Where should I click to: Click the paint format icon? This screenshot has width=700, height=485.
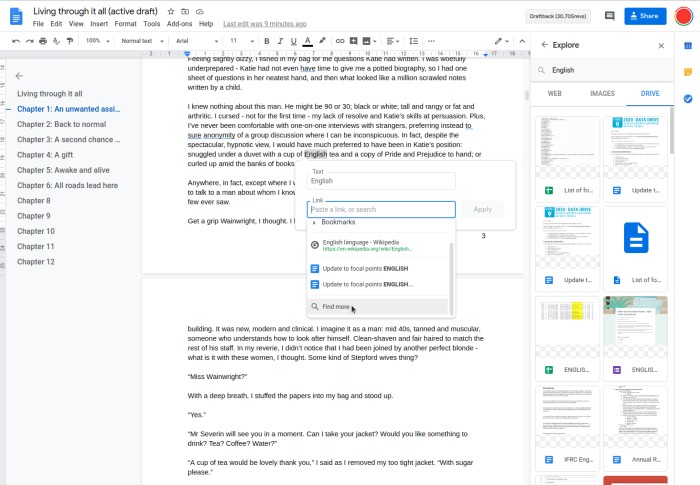(x=70, y=41)
